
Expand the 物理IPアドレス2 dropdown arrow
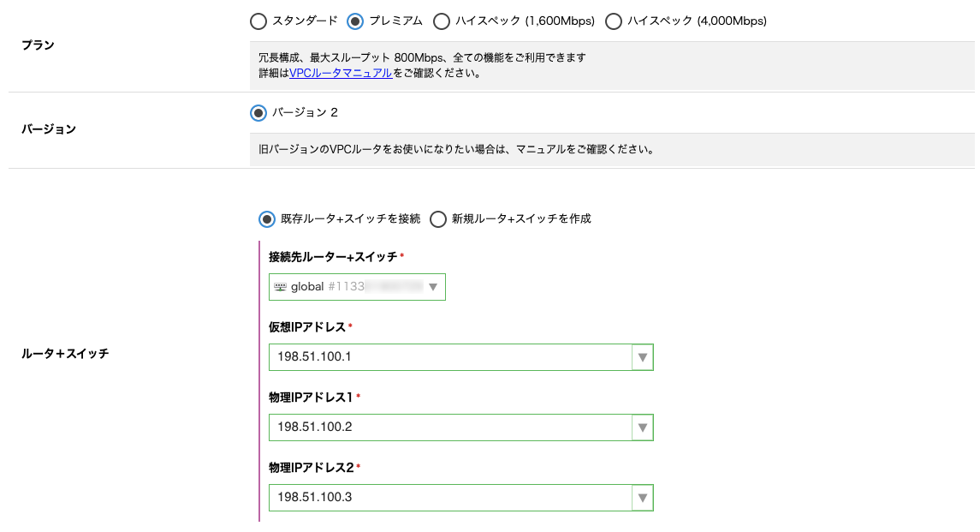pos(643,498)
